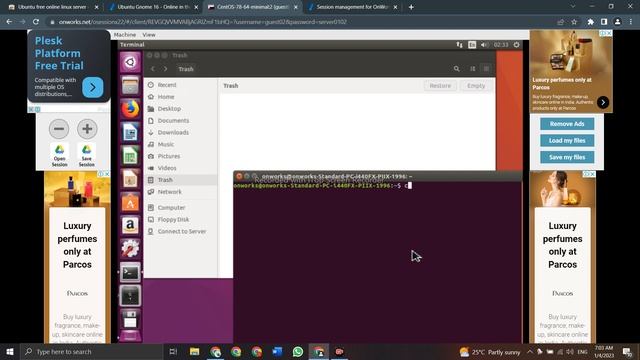Image resolution: width=640 pixels, height=360 pixels.
Task: Click Save my files button
Action: click(567, 157)
